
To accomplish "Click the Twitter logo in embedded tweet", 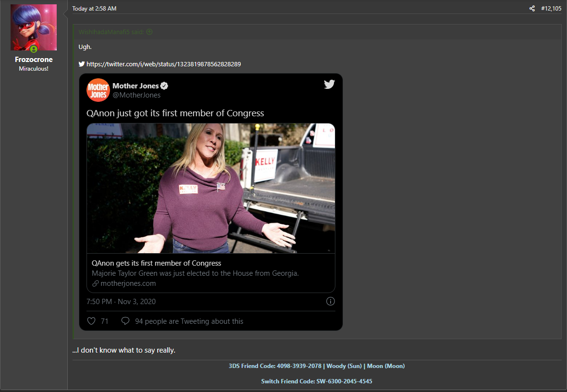I will [329, 84].
